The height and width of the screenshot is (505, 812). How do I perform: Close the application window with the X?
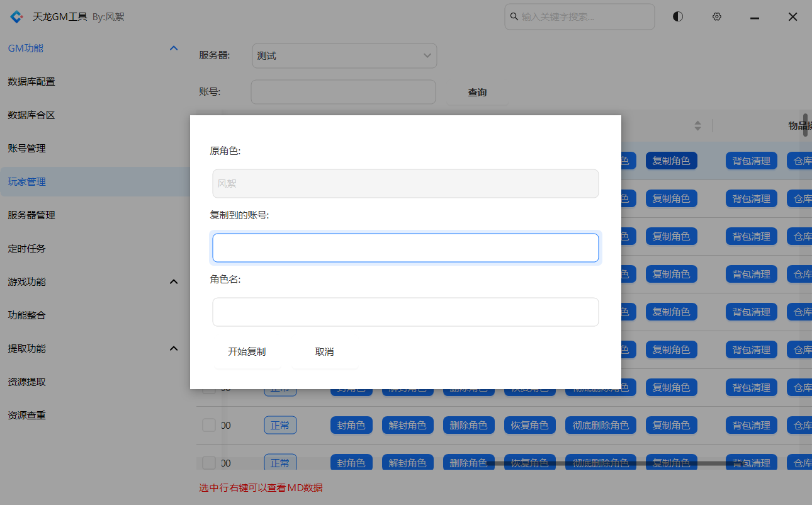pyautogui.click(x=793, y=17)
